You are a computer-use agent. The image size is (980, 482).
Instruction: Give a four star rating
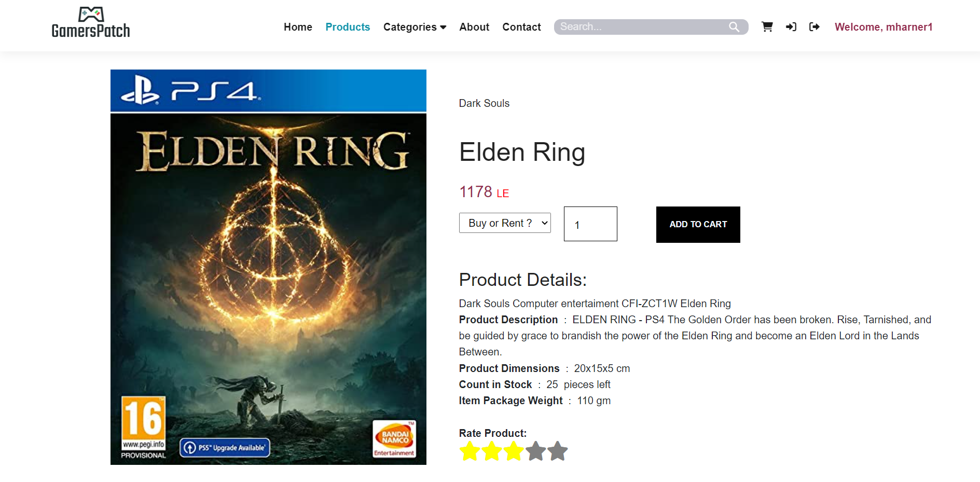pyautogui.click(x=535, y=451)
